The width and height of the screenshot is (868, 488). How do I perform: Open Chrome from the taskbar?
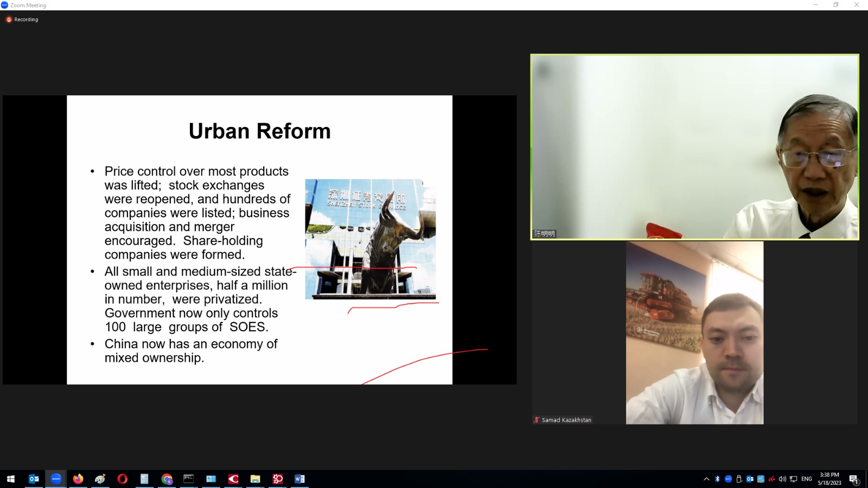(x=167, y=479)
